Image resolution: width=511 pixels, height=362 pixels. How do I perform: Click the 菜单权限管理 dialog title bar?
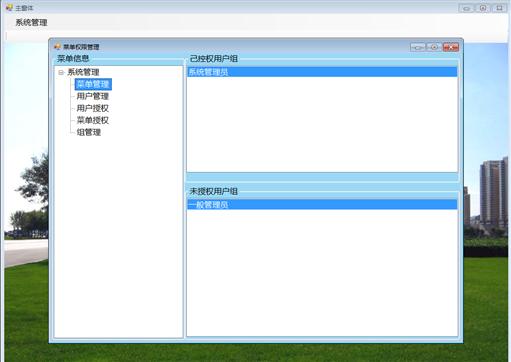233,47
